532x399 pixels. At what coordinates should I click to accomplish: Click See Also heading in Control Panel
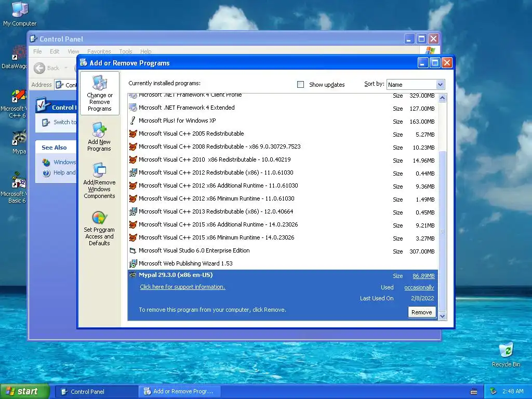[x=54, y=148]
